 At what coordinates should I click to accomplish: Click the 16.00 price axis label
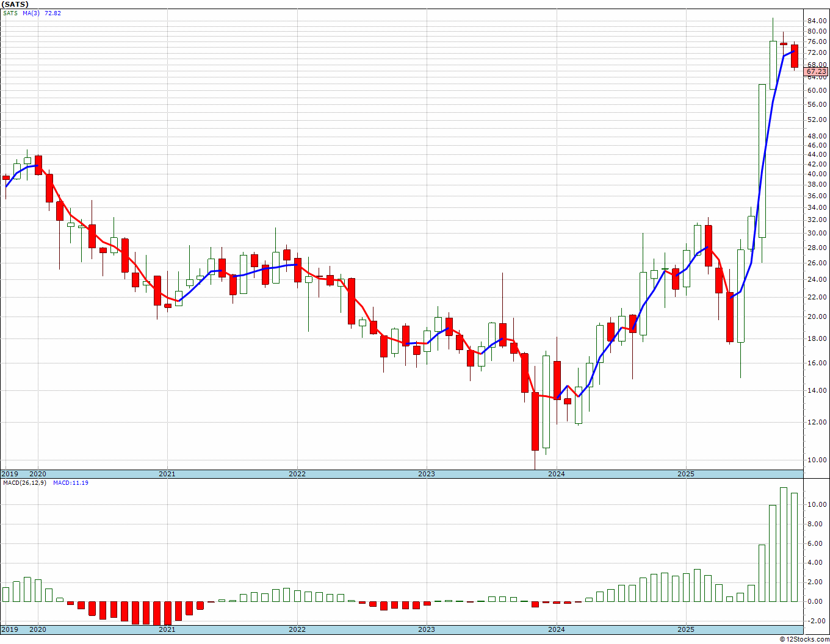[817, 363]
